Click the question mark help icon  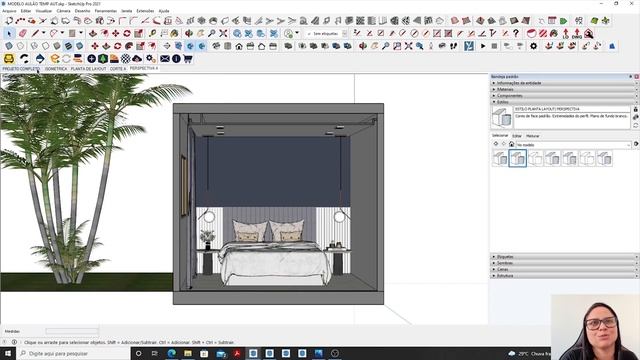[516, 33]
